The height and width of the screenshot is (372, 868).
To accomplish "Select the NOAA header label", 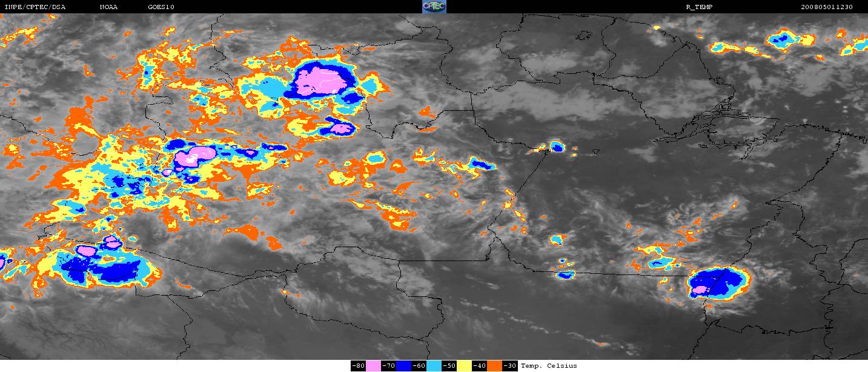I will (x=109, y=7).
